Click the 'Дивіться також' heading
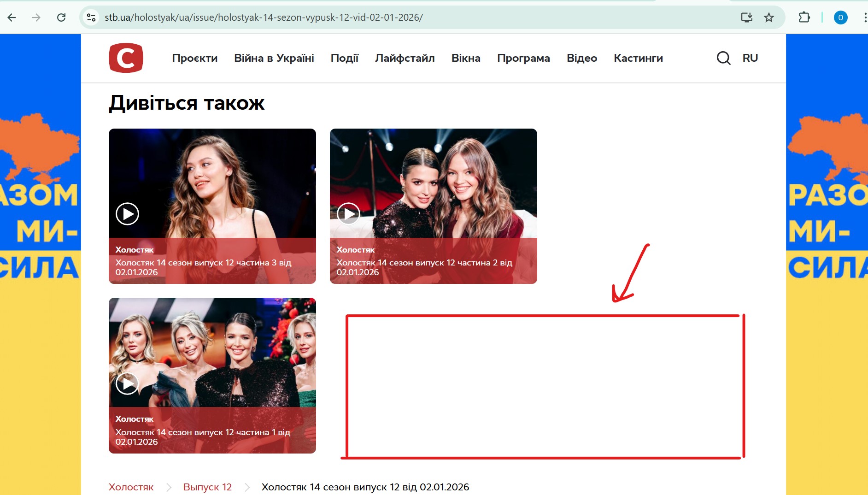This screenshot has height=495, width=868. tap(187, 103)
